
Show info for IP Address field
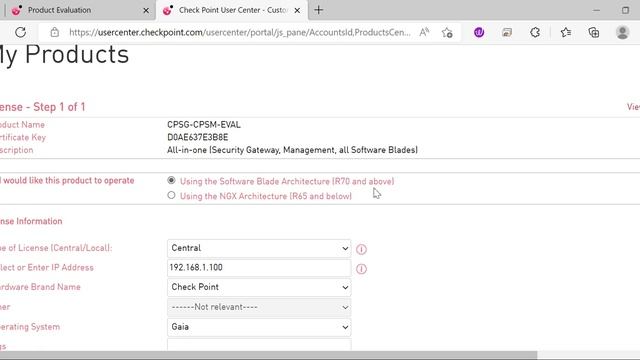(361, 269)
